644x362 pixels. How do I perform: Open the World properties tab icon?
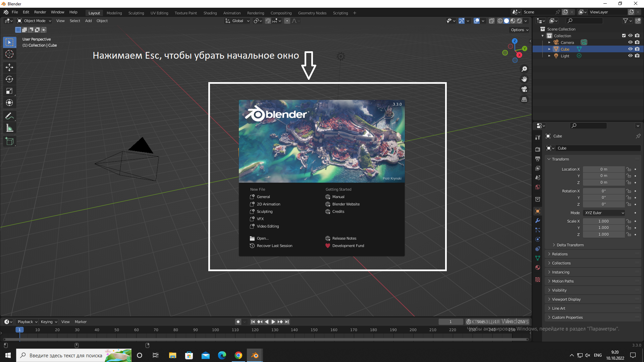538,187
